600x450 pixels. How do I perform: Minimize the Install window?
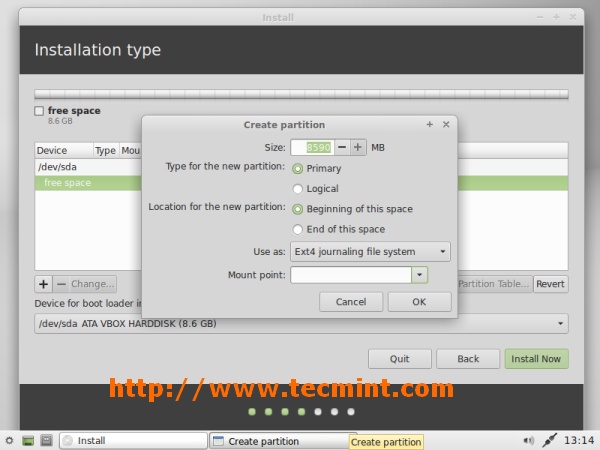point(540,17)
